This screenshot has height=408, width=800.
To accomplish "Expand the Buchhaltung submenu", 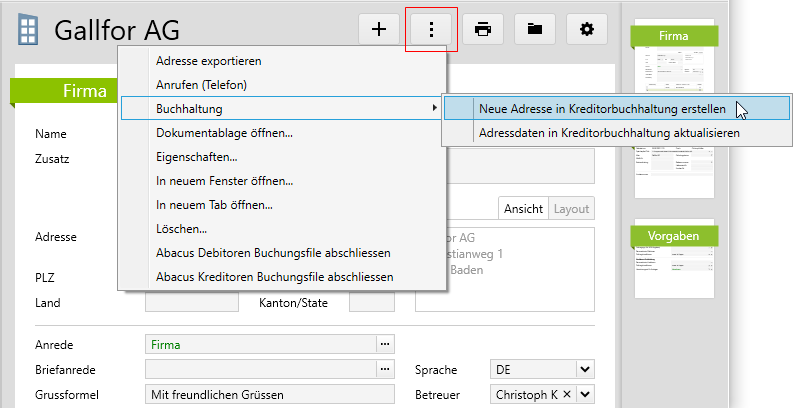I will click(x=280, y=108).
